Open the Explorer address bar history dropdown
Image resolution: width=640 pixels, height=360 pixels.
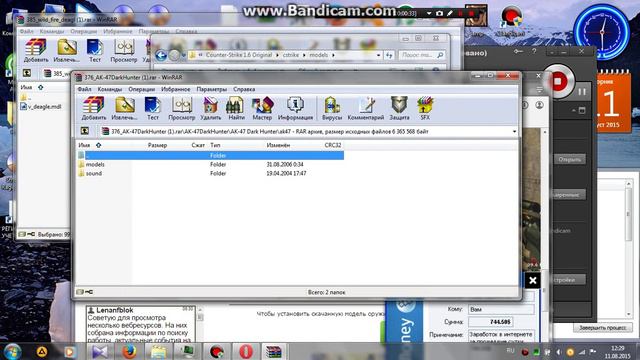379,55
